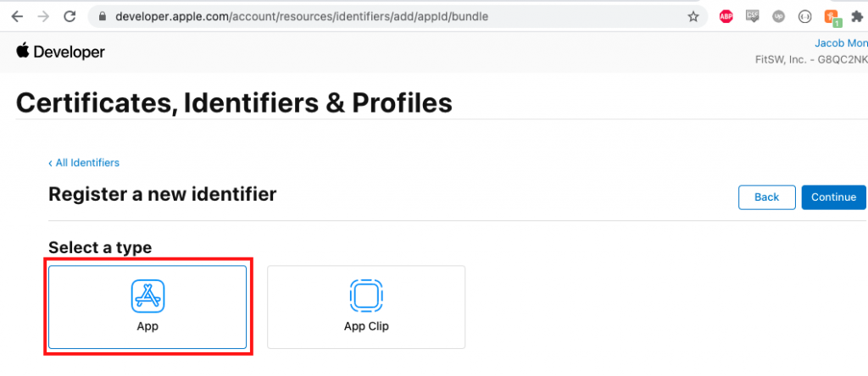The height and width of the screenshot is (376, 868).
Task: Open the orange extension with badge 1
Action: pos(832,18)
